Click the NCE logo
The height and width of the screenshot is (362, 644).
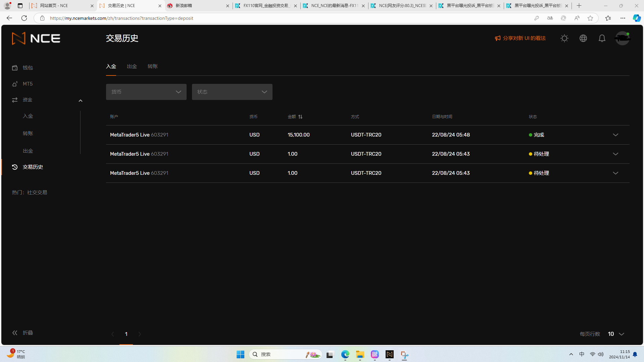36,38
